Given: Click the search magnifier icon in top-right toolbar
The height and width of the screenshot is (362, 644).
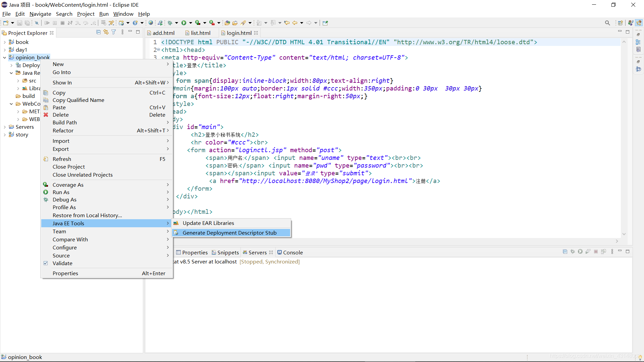Looking at the screenshot, I should click(x=607, y=23).
